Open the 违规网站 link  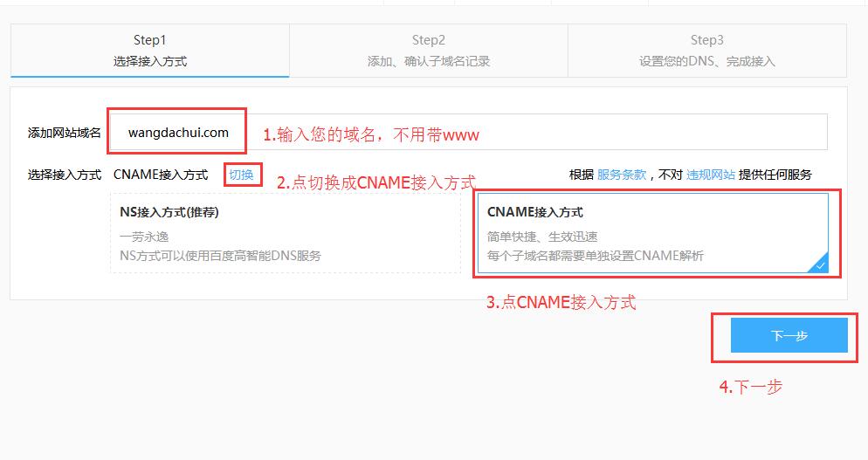coord(711,175)
